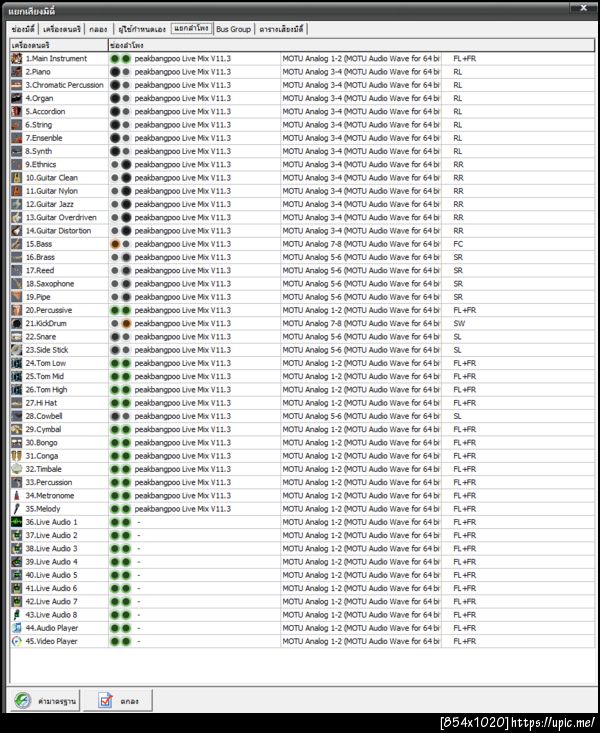Select the 30.Bongo row label
600x733 pixels.
pyautogui.click(x=42, y=443)
